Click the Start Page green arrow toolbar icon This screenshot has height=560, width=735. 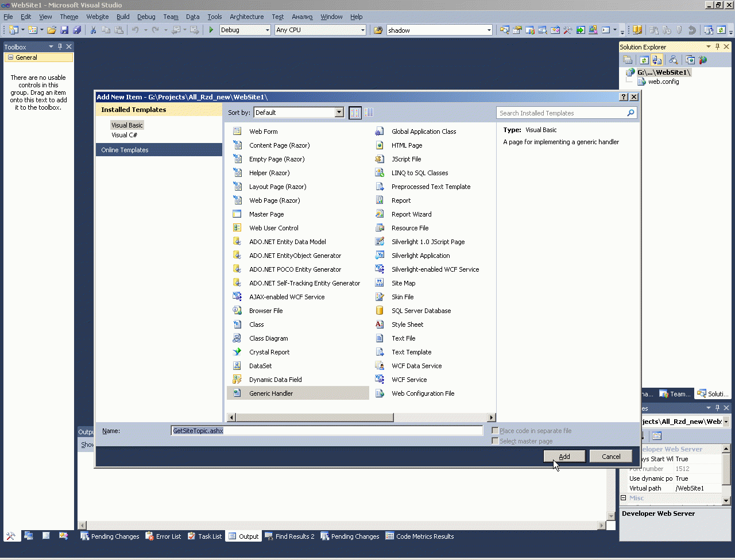tap(581, 30)
